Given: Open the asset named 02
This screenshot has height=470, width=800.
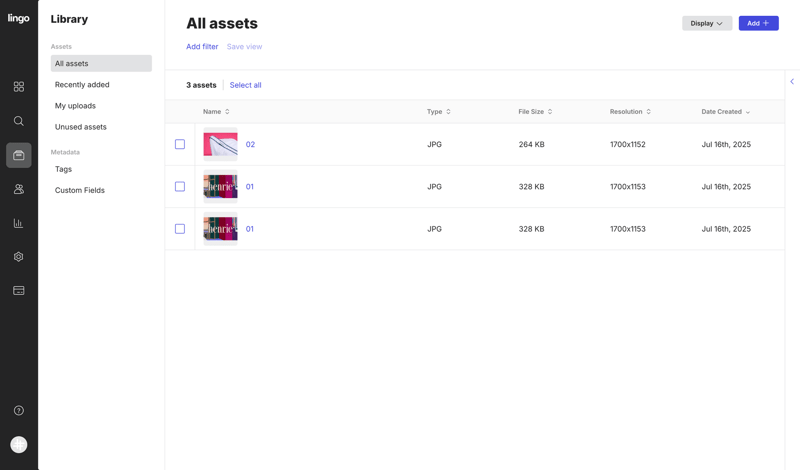Looking at the screenshot, I should click(250, 144).
